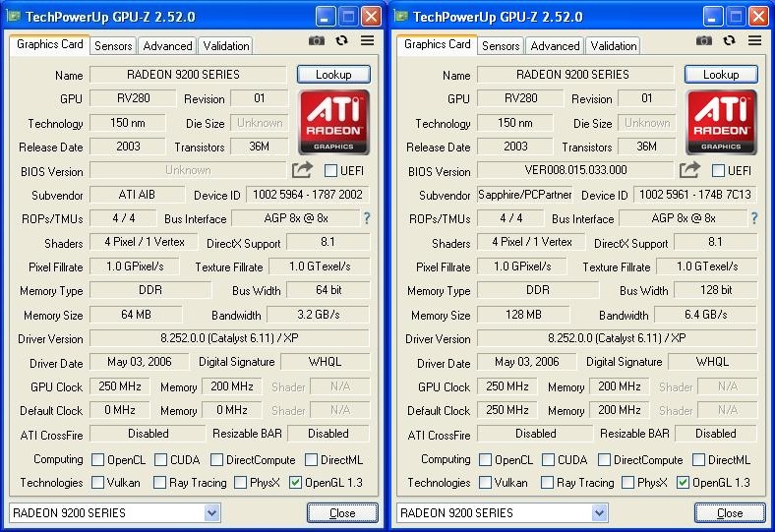
Task: Click Close button in left window
Action: click(x=342, y=512)
